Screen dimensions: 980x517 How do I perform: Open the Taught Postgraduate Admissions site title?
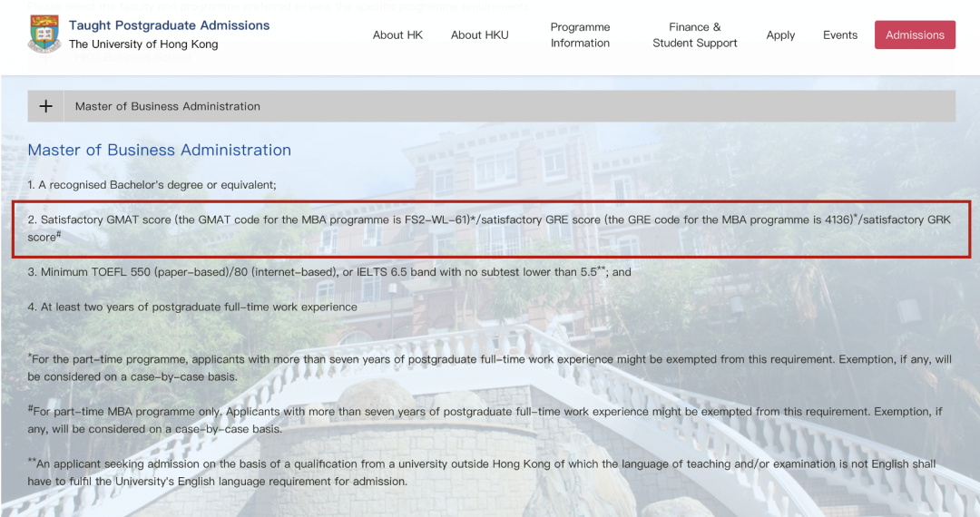tap(169, 25)
